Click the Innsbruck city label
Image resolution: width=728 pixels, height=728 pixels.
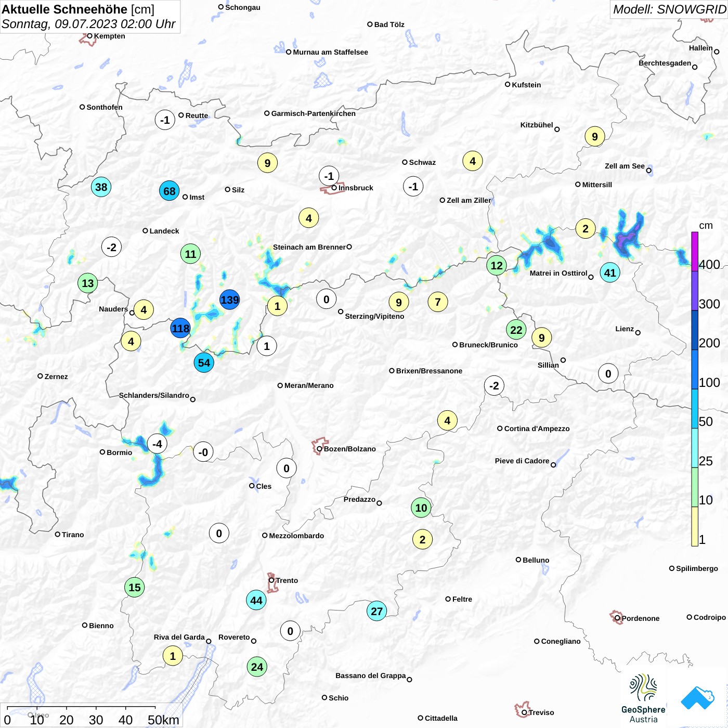click(356, 188)
